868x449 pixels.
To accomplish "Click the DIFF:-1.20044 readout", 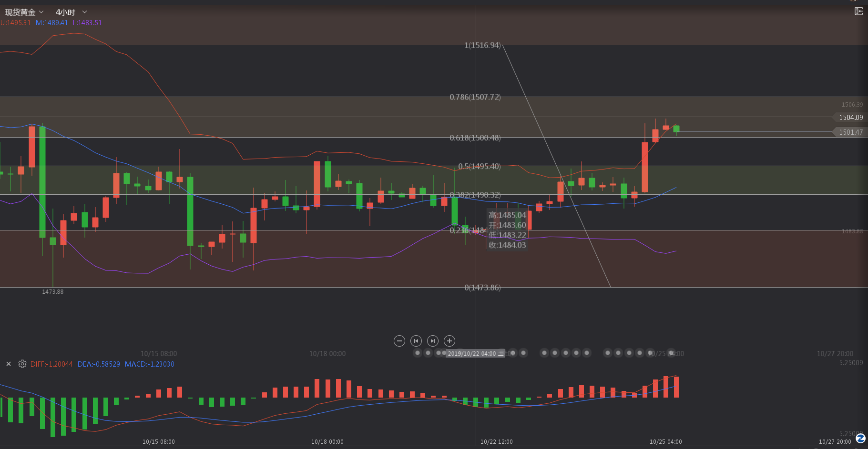I will [x=51, y=364].
